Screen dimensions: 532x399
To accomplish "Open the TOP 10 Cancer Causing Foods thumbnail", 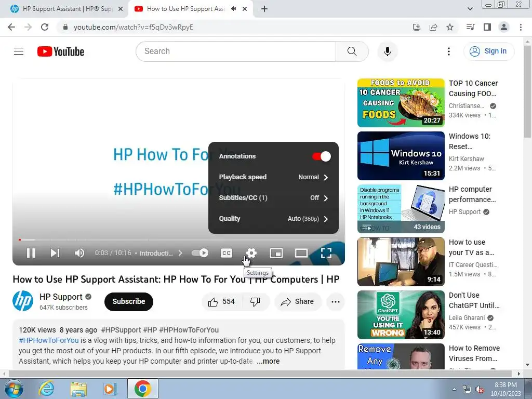I will (x=401, y=103).
